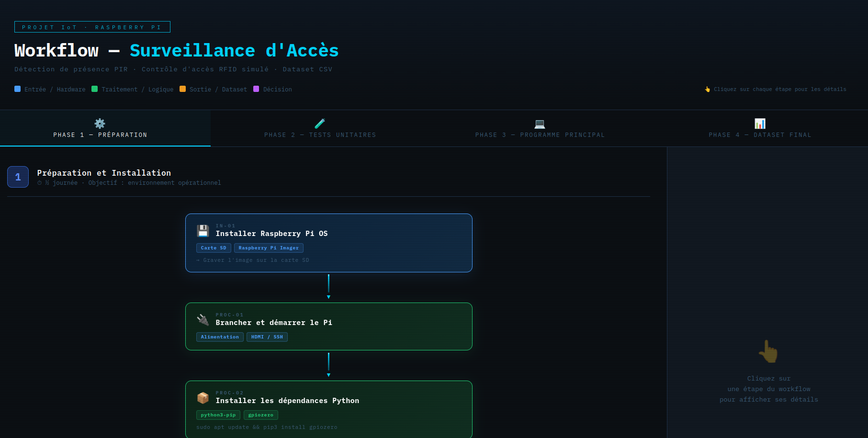This screenshot has width=868, height=438.
Task: Open Phase 3 — Programme Principal tab
Action: [540, 128]
